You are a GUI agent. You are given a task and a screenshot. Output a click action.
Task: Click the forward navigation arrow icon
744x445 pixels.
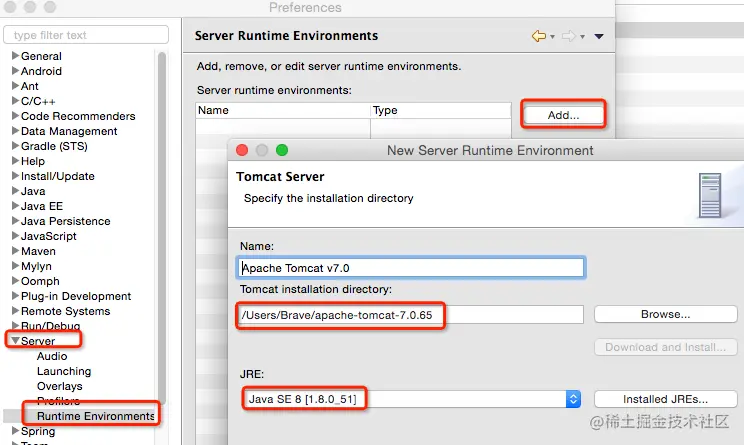point(568,36)
